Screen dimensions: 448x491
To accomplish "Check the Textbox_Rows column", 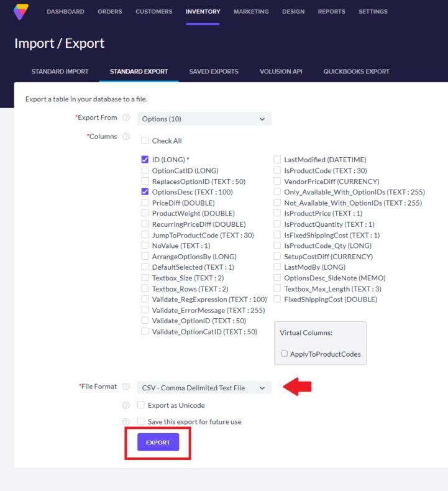I will [145, 288].
